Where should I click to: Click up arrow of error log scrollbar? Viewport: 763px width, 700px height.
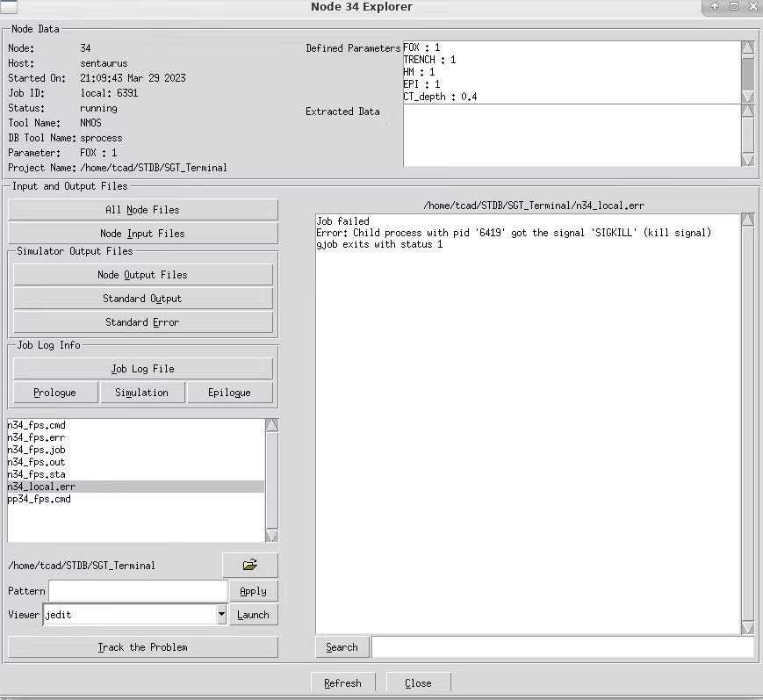tap(748, 220)
